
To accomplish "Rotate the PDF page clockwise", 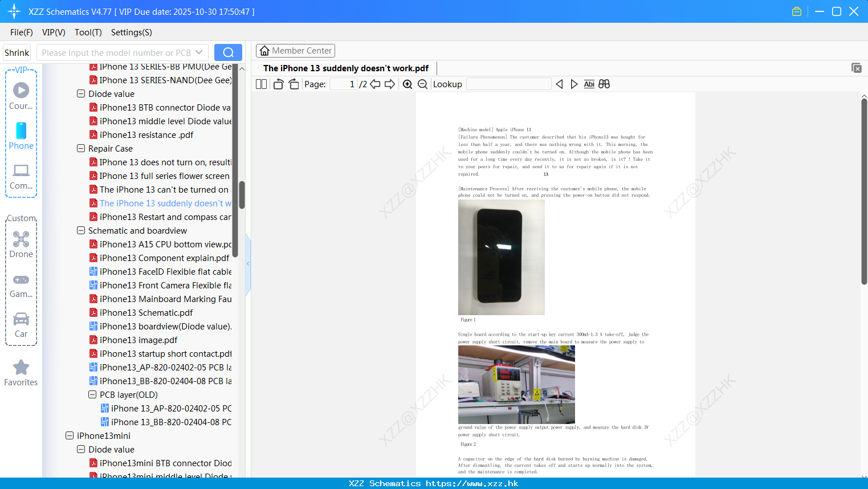I will pos(294,84).
